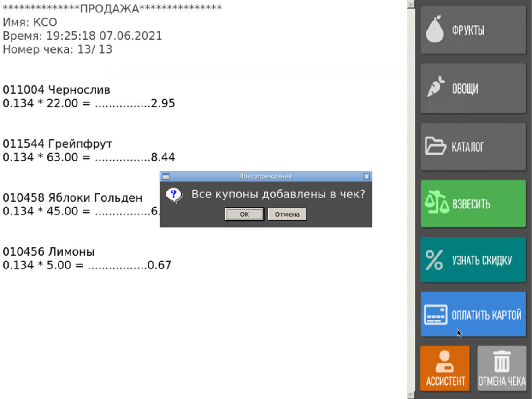Select the Яблоки Гольден receipt item
Screen dimensions: 532x399
[x=73, y=198]
